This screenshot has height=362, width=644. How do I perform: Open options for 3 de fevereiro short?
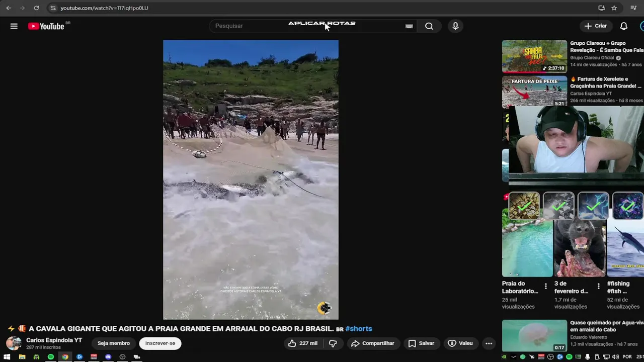tap(598, 286)
